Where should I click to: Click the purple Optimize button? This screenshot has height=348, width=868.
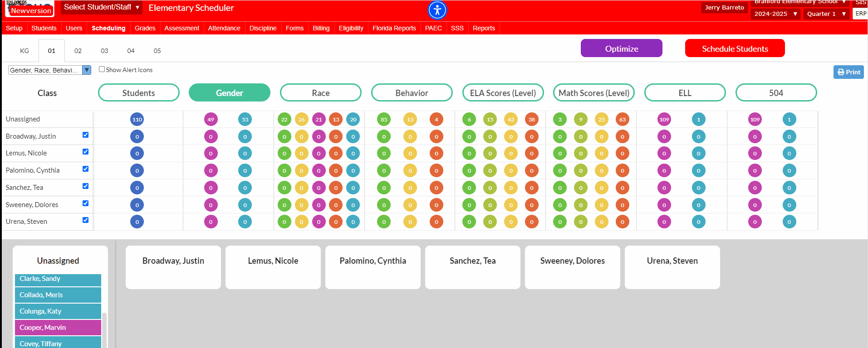point(622,48)
